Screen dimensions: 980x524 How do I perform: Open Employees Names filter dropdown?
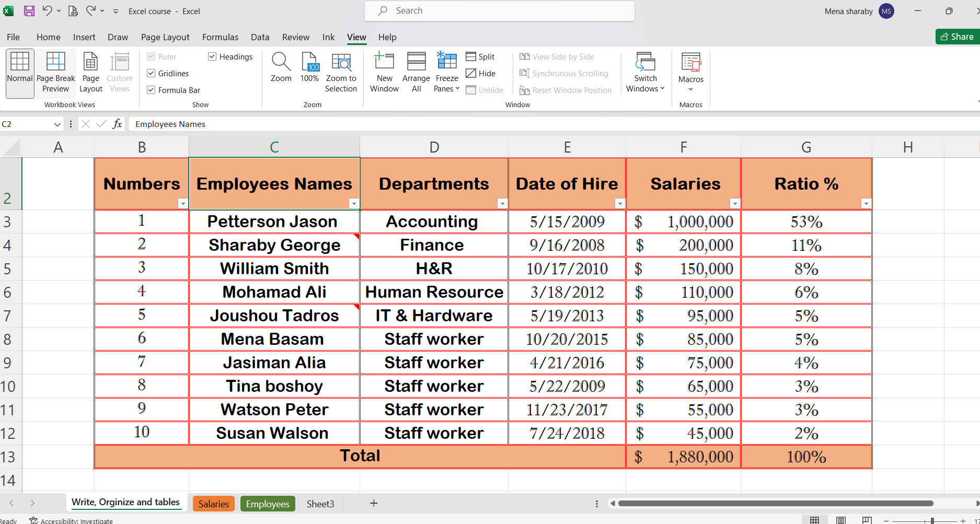point(354,203)
